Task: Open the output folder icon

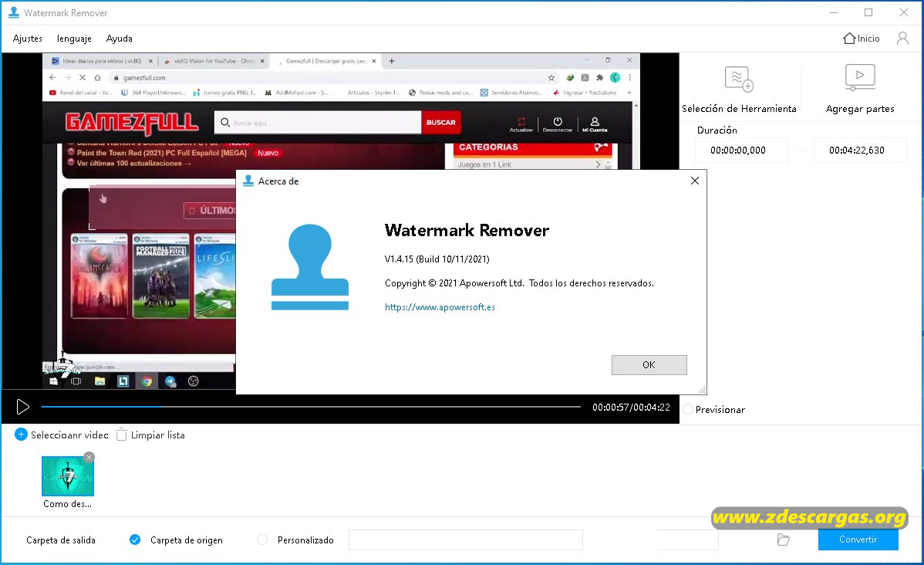Action: [783, 540]
